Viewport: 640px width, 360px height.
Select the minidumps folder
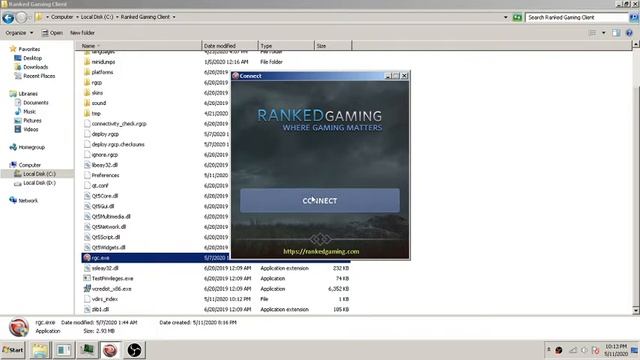point(103,62)
